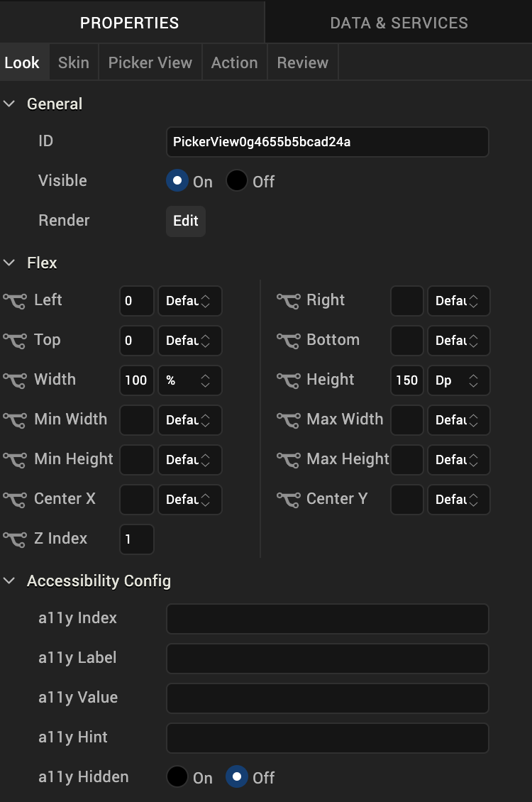This screenshot has height=802, width=532.
Task: Click the binding icon beside Left
Action: tap(15, 301)
